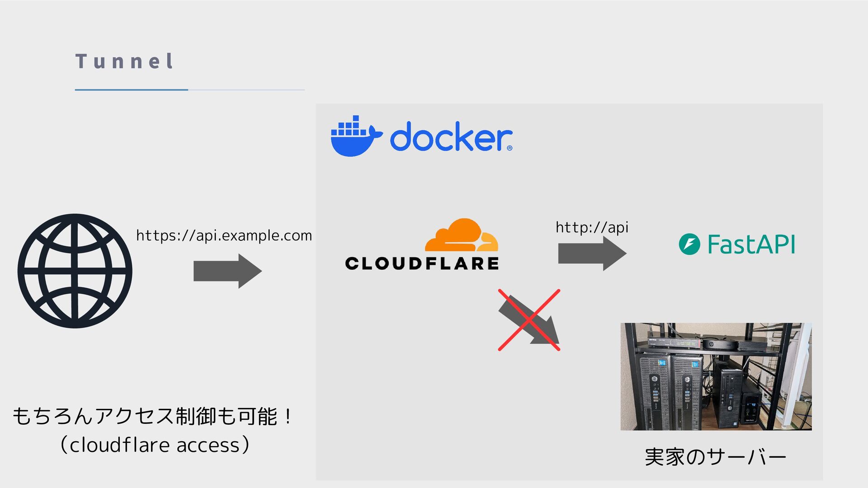Viewport: 868px width, 488px height.
Task: Click the globe internet icon
Action: (x=75, y=271)
